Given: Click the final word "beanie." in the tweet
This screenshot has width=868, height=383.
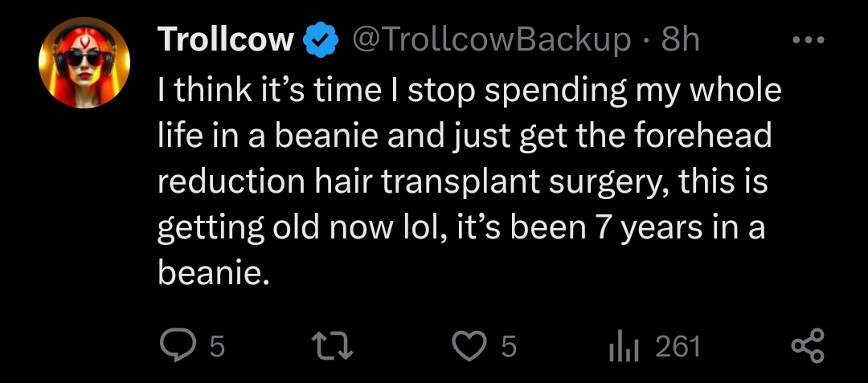Looking at the screenshot, I should tap(211, 274).
